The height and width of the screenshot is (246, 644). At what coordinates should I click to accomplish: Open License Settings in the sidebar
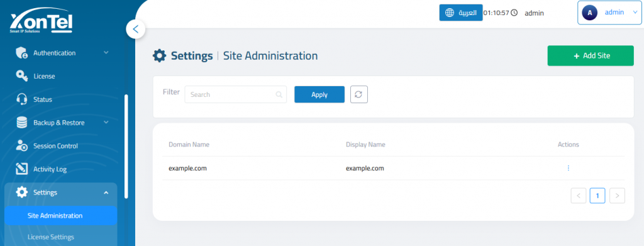(x=51, y=237)
